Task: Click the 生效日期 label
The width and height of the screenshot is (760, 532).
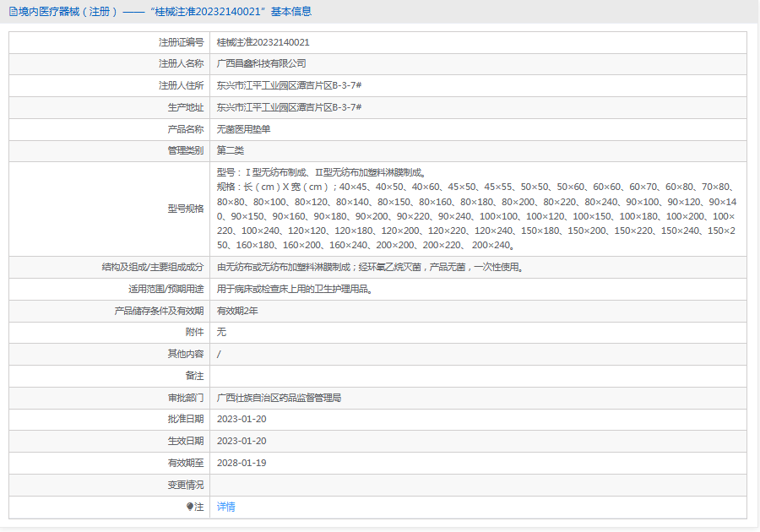Action: click(x=186, y=441)
